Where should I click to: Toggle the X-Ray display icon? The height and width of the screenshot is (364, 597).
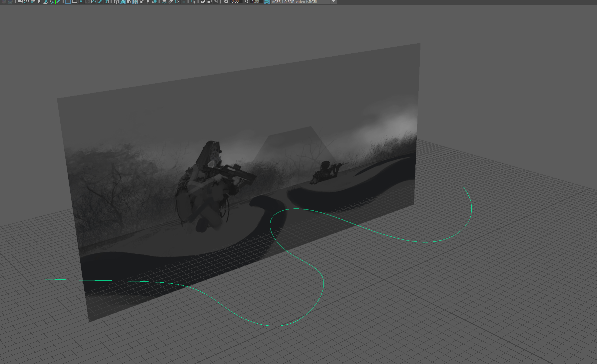(203, 2)
